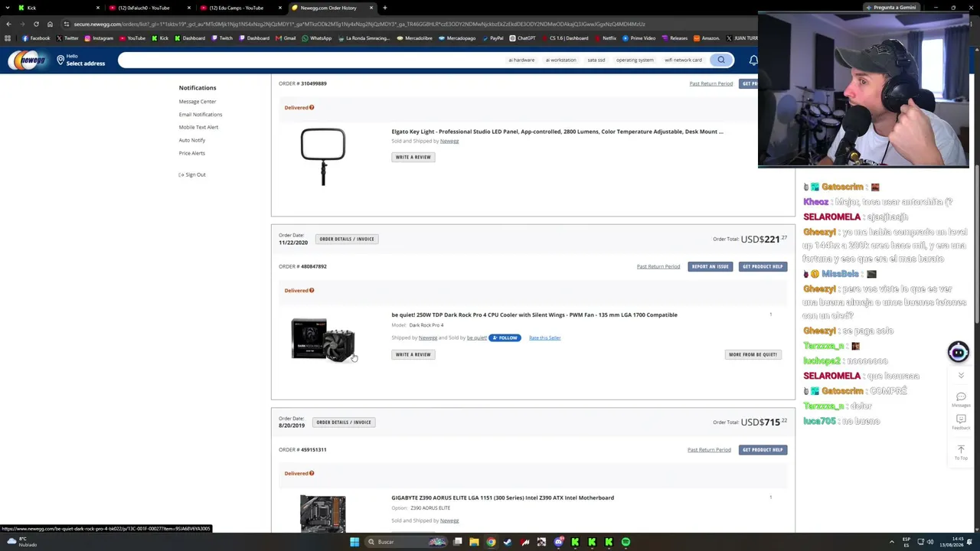The image size is (980, 551).
Task: Open Mobile Text Alert settings
Action: [x=198, y=127]
